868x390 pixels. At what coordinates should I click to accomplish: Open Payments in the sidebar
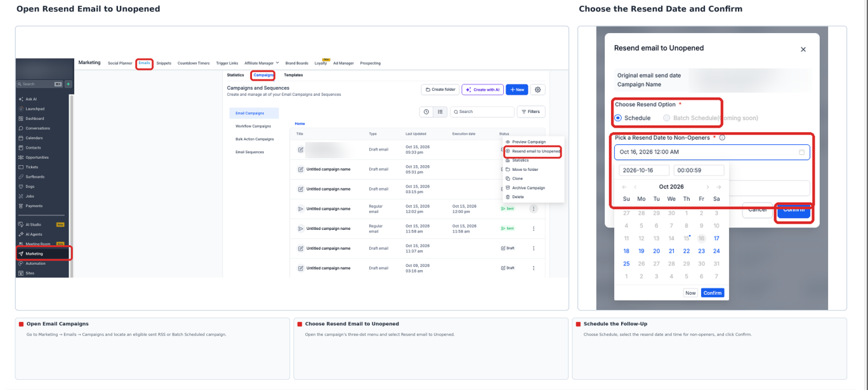(x=34, y=206)
